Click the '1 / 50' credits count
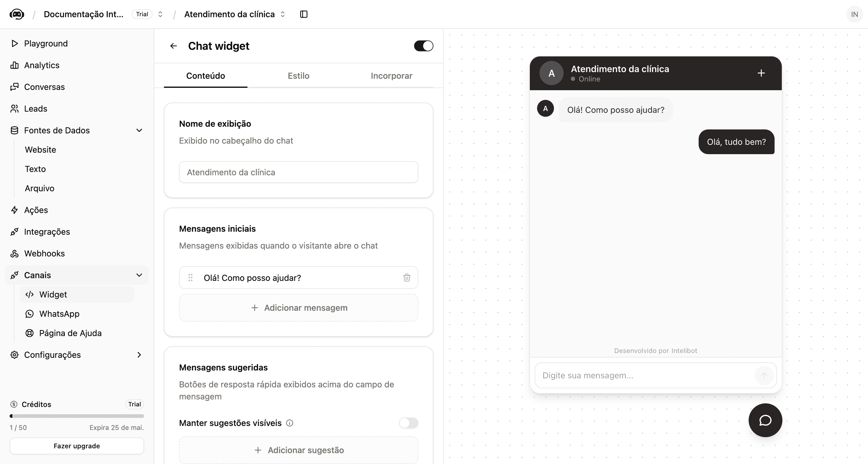Viewport: 868px width, 464px height. (x=18, y=427)
